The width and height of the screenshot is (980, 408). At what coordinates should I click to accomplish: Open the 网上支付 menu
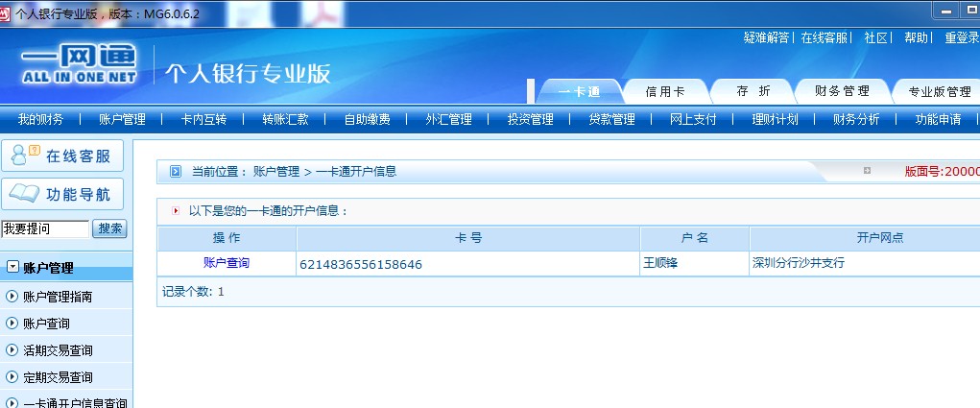693,119
